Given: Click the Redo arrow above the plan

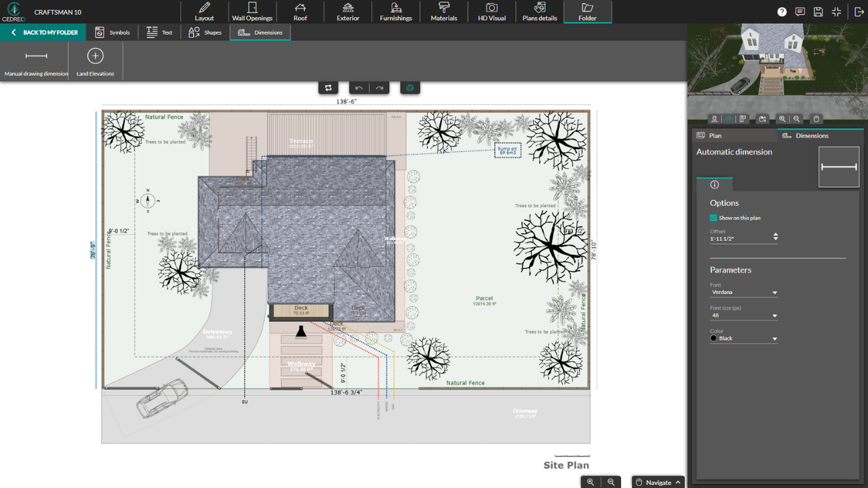Looking at the screenshot, I should 379,87.
